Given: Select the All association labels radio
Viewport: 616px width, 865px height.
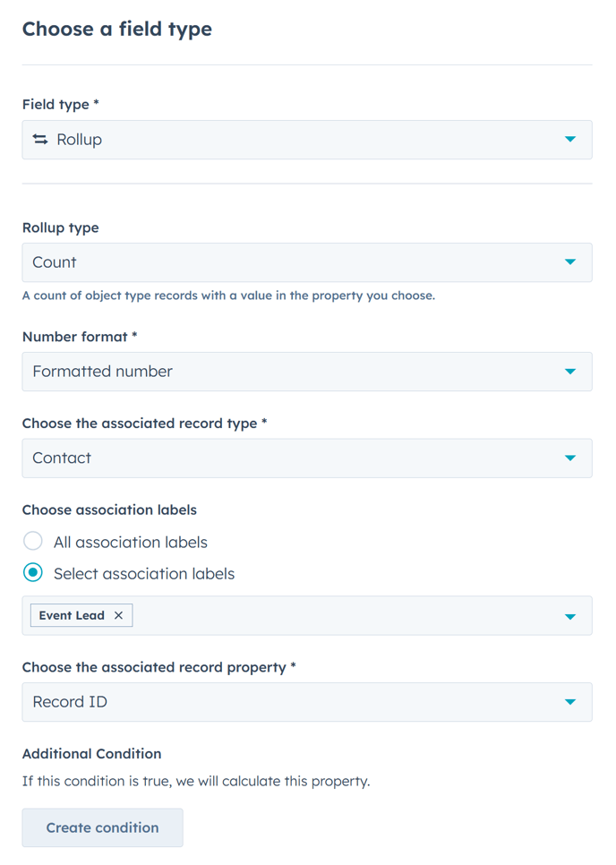Looking at the screenshot, I should pos(33,542).
